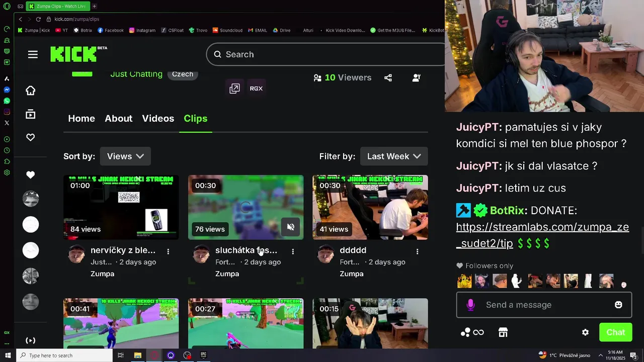This screenshot has height=362, width=644.
Task: Open the Windows Start menu
Action: point(8,355)
